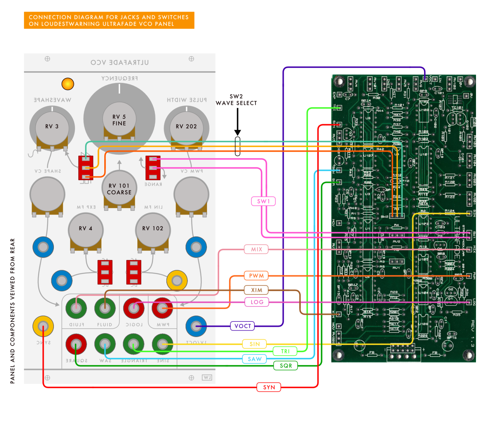Click the red PWM jack with orange wire
Screen dimensions: 504x427
pyautogui.click(x=162, y=308)
